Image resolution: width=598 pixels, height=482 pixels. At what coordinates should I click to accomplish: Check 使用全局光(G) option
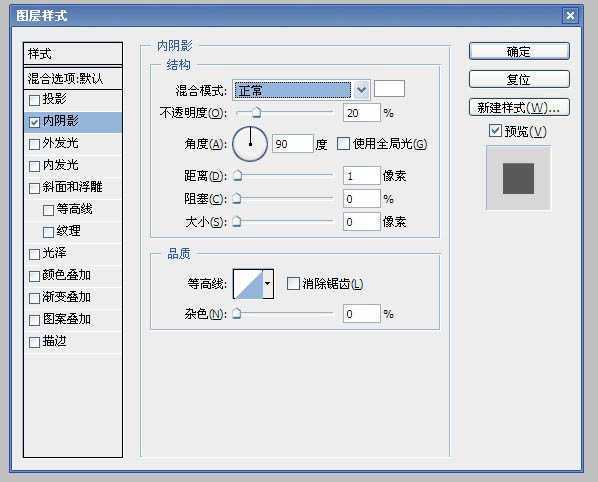[x=343, y=144]
